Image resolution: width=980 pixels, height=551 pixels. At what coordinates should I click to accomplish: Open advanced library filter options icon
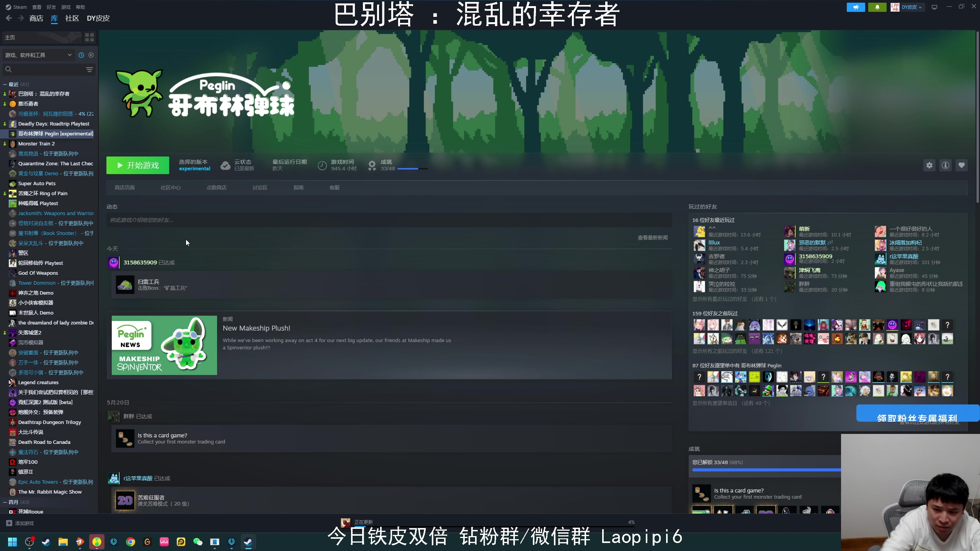[90, 70]
